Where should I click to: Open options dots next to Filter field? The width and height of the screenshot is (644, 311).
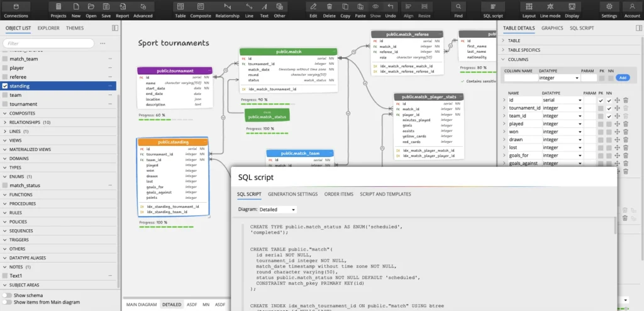[x=103, y=43]
